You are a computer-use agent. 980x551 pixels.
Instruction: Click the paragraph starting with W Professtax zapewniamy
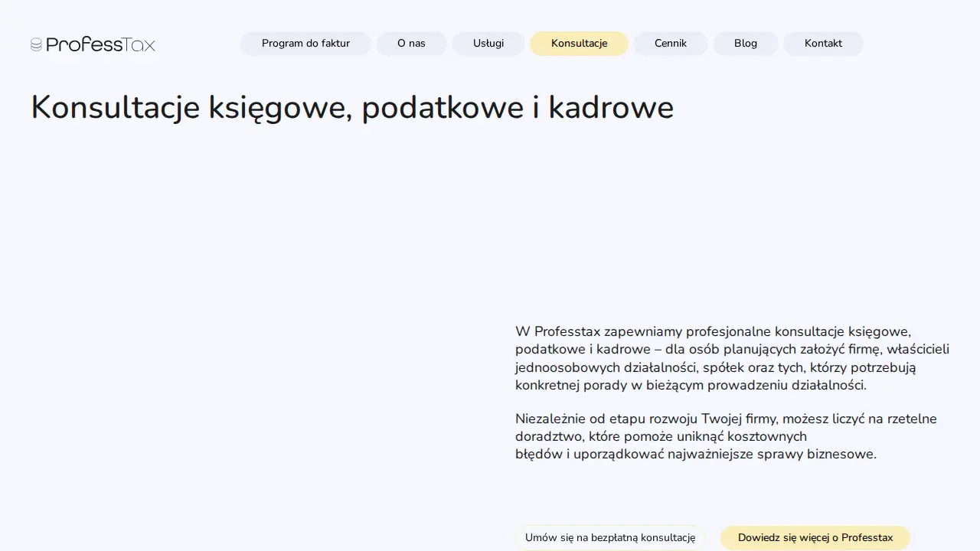(x=733, y=358)
